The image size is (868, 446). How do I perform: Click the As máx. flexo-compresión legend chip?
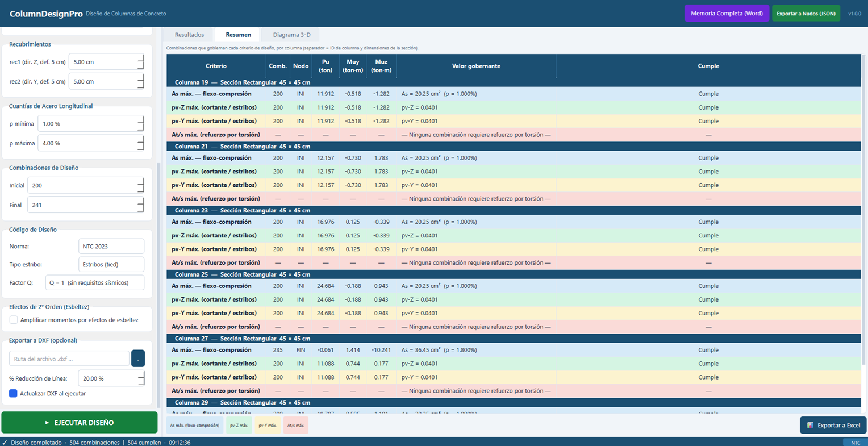click(x=195, y=426)
